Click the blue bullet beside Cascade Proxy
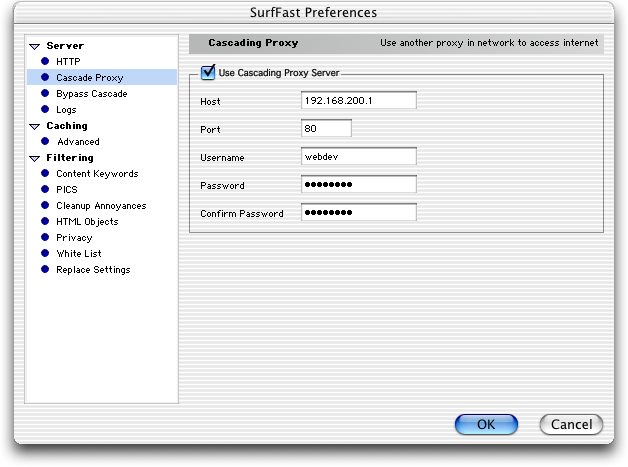 coord(45,77)
